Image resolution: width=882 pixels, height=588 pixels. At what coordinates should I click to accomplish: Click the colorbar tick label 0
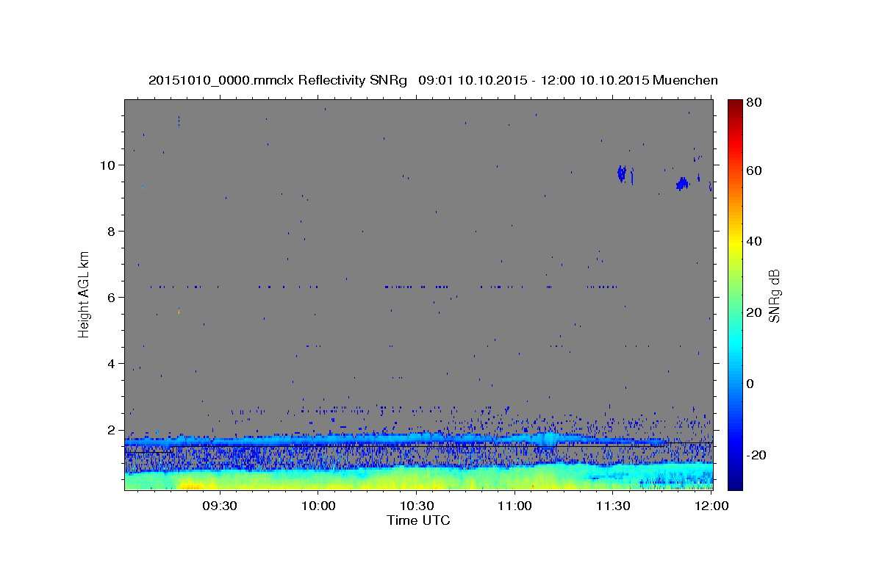point(750,384)
